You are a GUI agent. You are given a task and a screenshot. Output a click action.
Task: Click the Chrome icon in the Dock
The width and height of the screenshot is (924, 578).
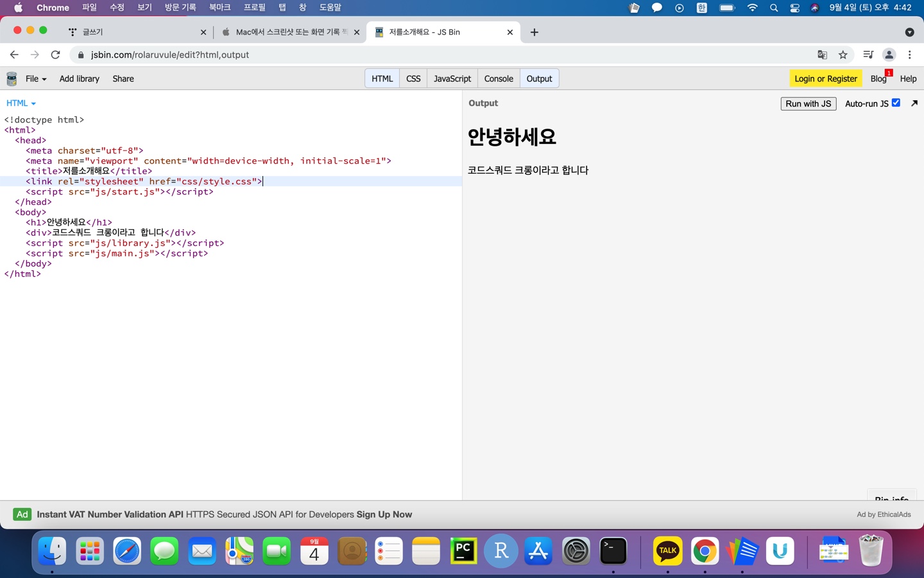coord(705,551)
